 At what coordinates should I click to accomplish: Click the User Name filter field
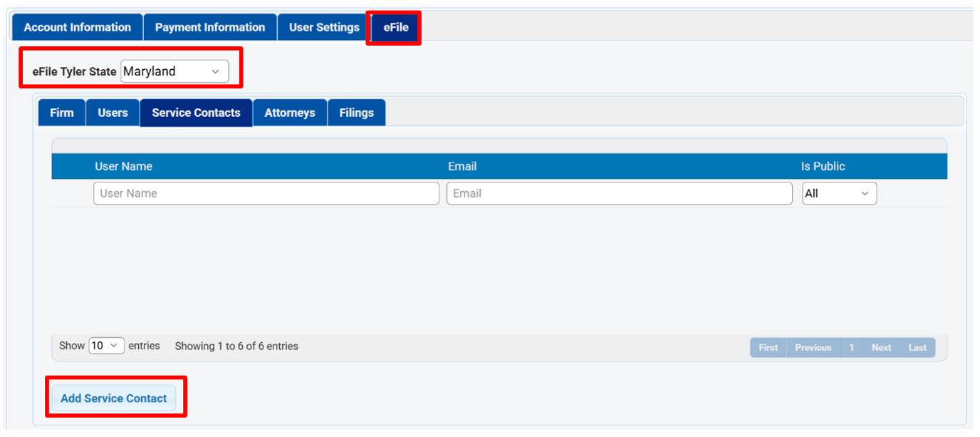click(266, 193)
